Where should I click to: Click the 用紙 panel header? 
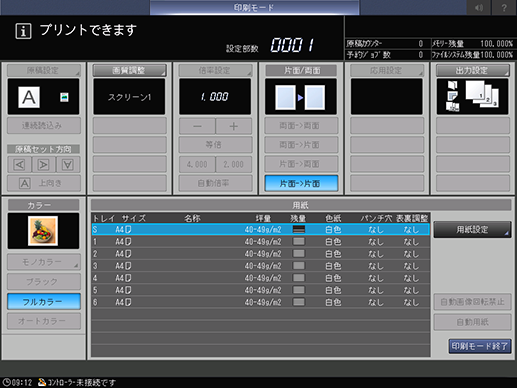[x=300, y=205]
